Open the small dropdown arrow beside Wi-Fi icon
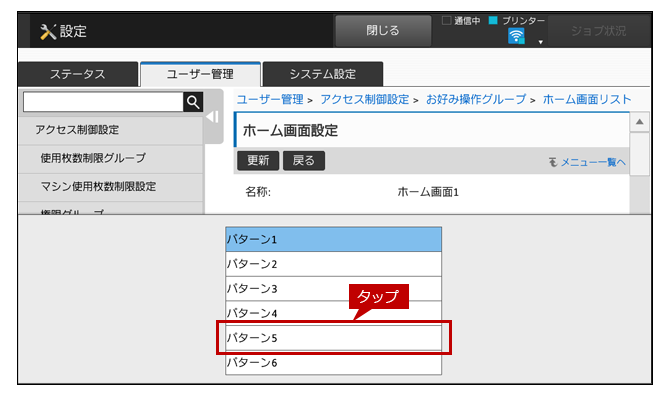 [541, 42]
